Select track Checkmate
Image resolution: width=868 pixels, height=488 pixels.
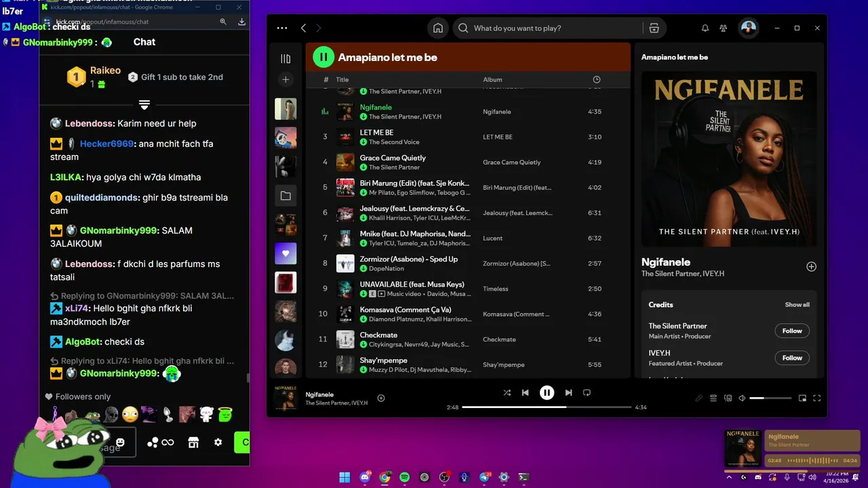pos(468,339)
